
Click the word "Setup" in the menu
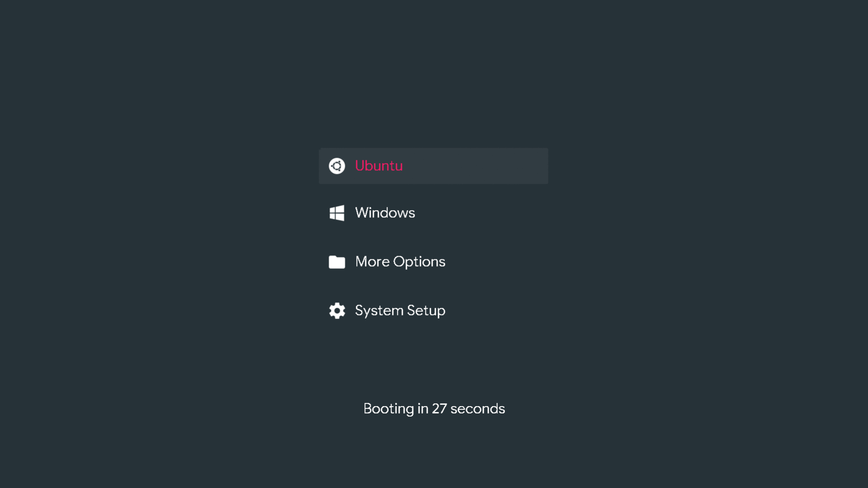coord(426,310)
